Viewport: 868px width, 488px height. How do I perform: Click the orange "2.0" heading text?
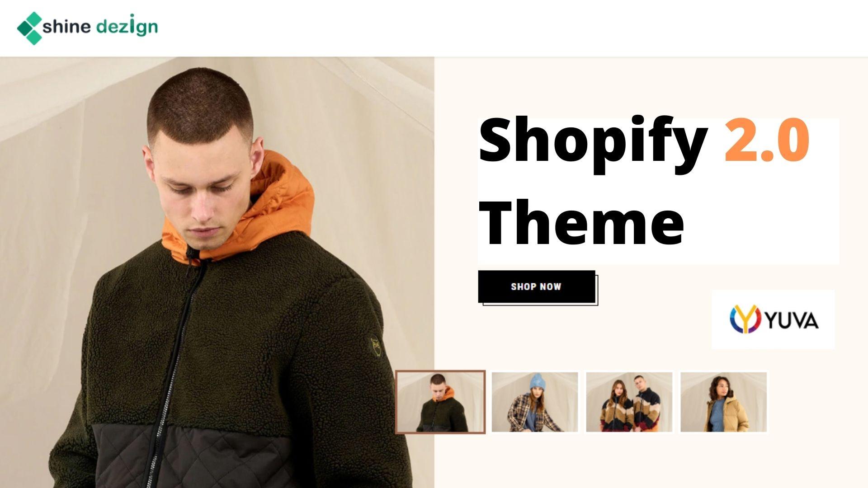point(767,138)
